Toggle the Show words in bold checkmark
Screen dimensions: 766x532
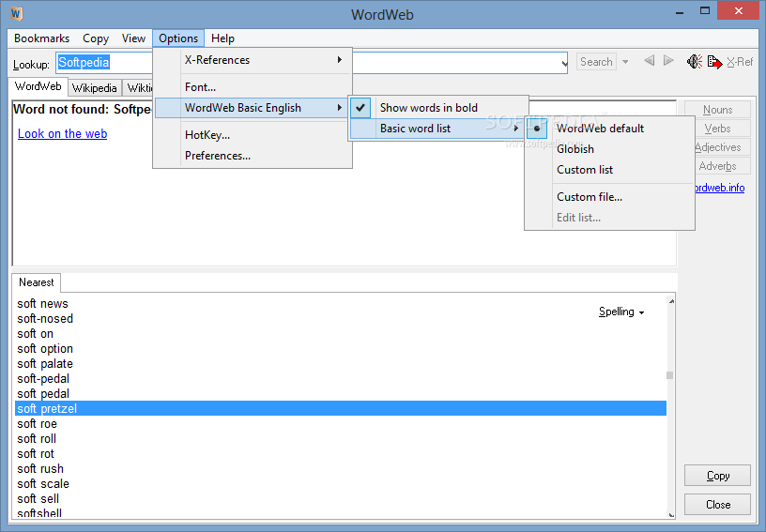pos(360,108)
